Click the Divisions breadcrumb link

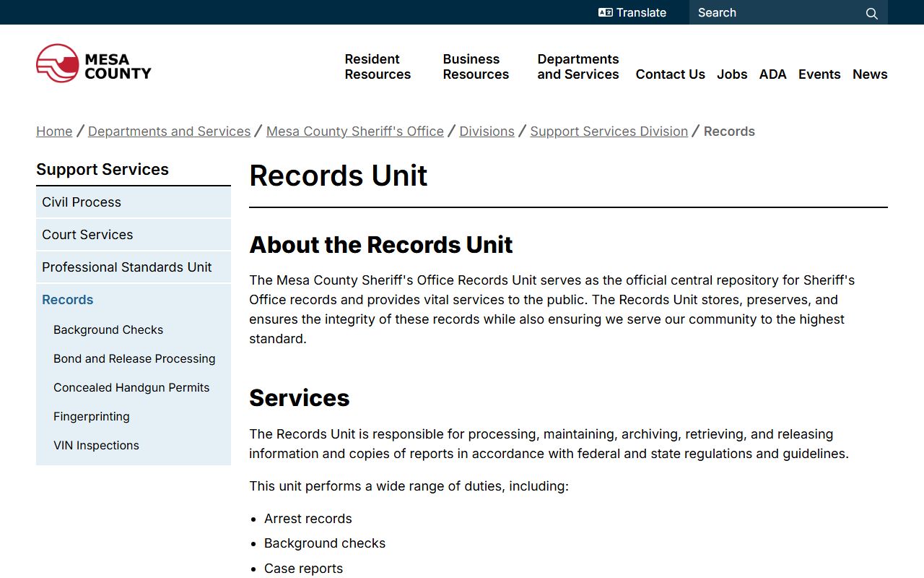pyautogui.click(x=487, y=131)
